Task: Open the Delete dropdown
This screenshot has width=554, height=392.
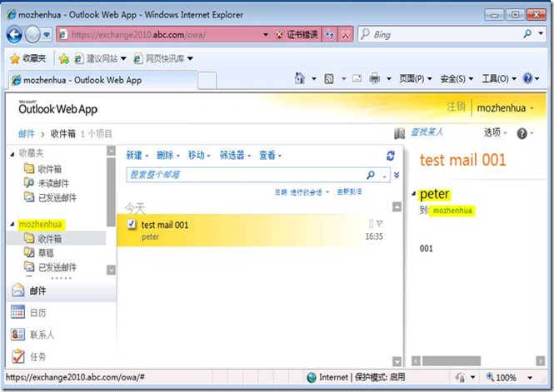Action: [168, 156]
